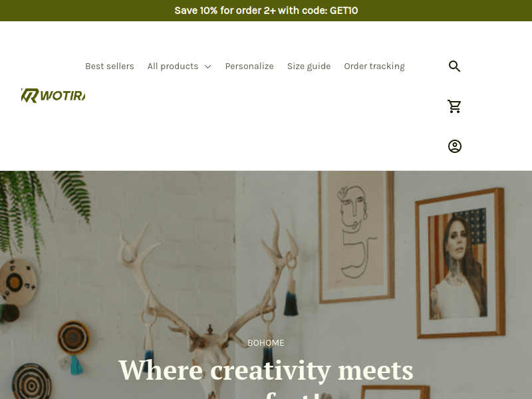
Task: Open the Personalize menu item
Action: coord(249,66)
